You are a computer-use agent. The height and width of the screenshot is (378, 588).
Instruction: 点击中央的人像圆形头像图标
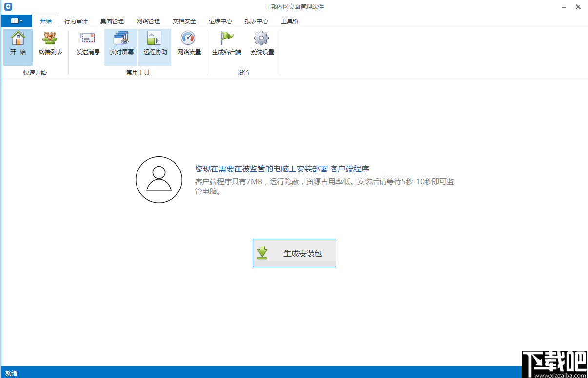point(159,180)
